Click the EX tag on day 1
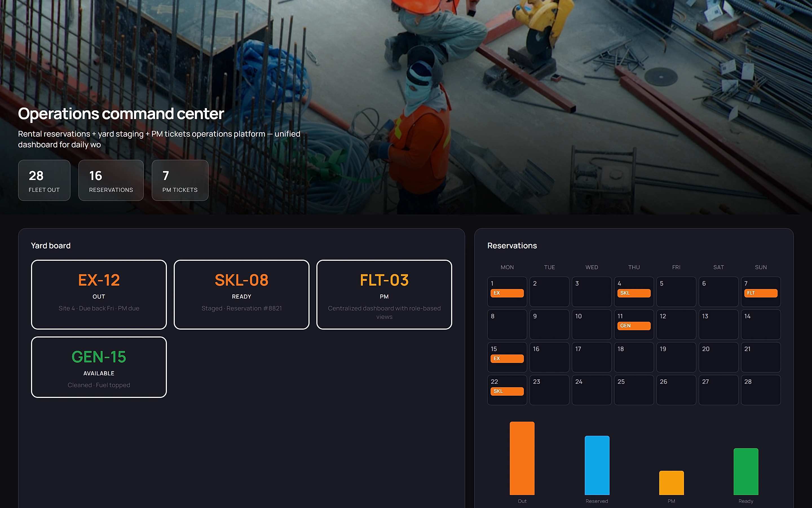812x508 pixels. coord(507,293)
